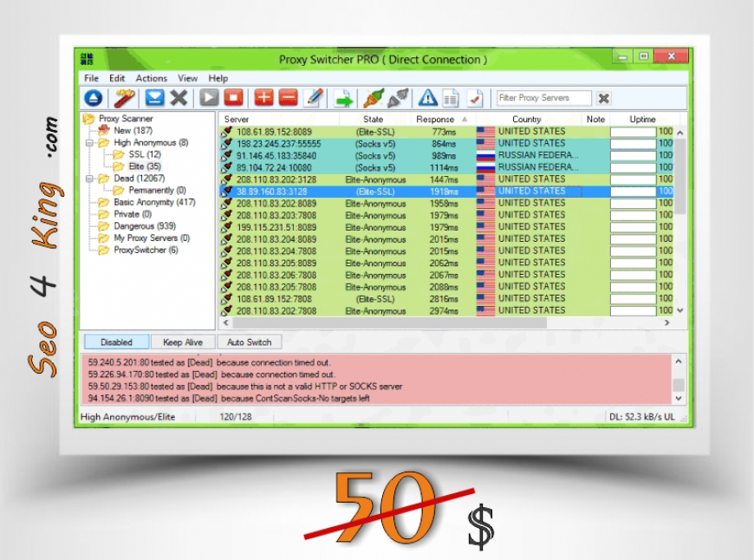The height and width of the screenshot is (560, 754).
Task: Click the proxy list horizontal scrollbar left arrow
Action: click(x=225, y=322)
